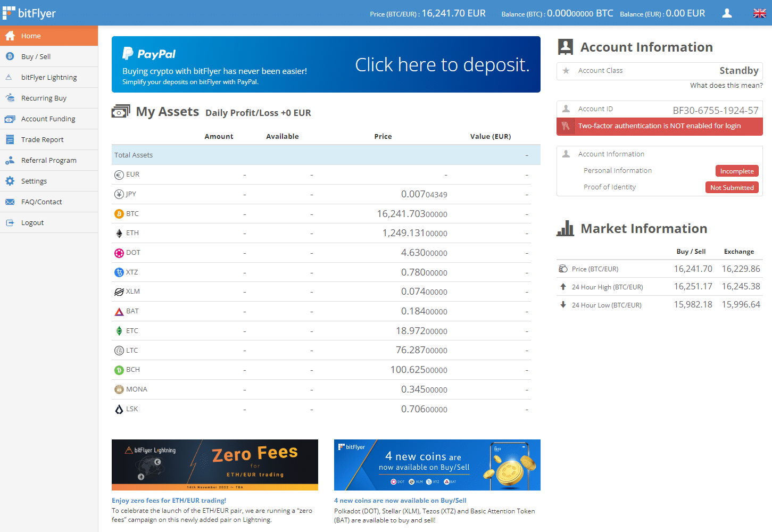The width and height of the screenshot is (772, 532).
Task: Click BCH price 100.62500000 cell
Action: (x=419, y=370)
